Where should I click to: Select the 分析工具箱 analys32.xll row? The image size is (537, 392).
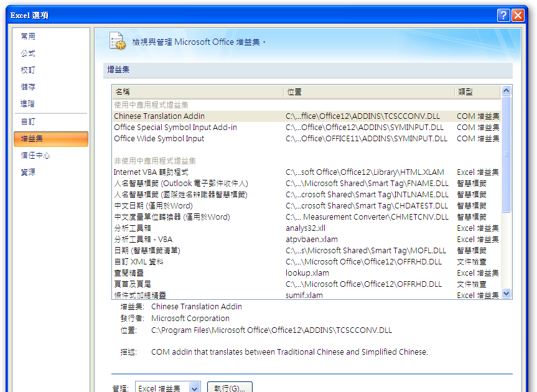click(x=307, y=228)
